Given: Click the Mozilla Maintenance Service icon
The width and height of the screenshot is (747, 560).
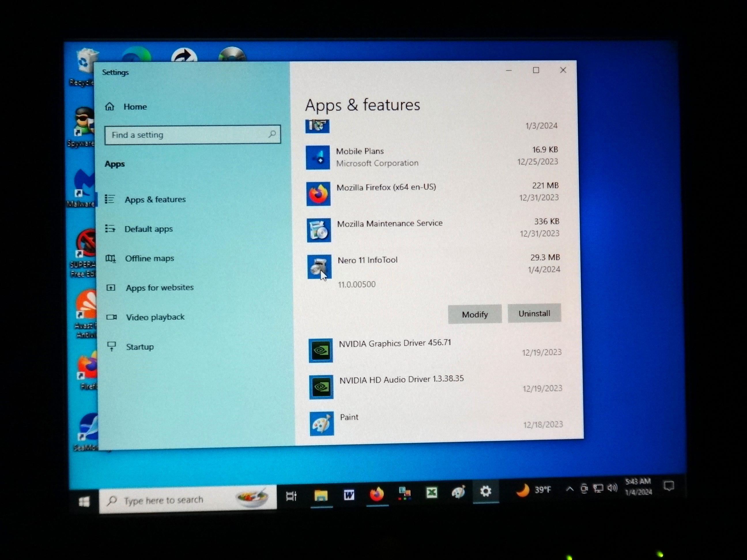Looking at the screenshot, I should (319, 230).
